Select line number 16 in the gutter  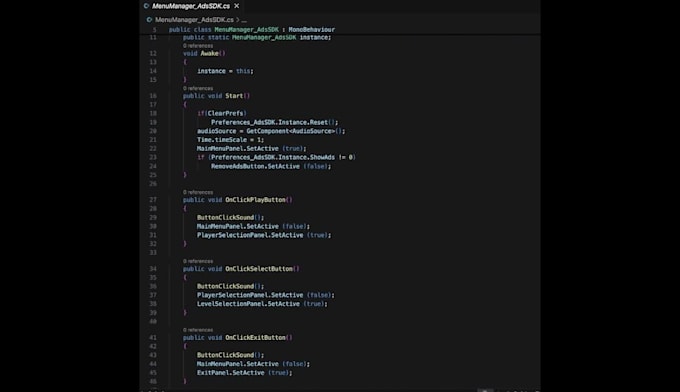pyautogui.click(x=153, y=96)
